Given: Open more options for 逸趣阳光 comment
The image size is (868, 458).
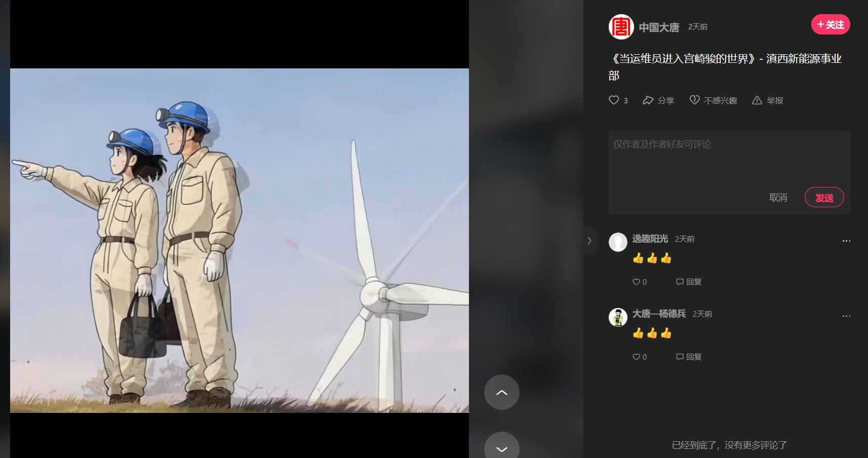Looking at the screenshot, I should pyautogui.click(x=846, y=241).
